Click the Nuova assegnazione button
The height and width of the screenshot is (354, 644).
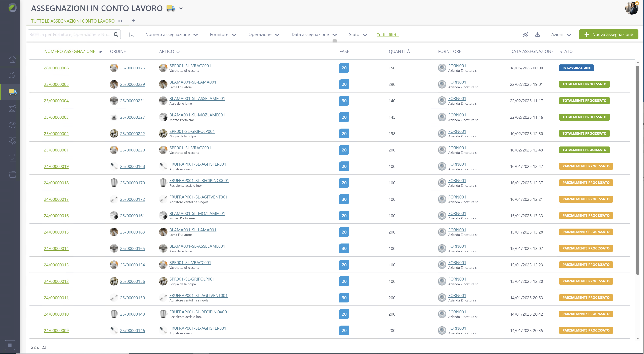[609, 34]
